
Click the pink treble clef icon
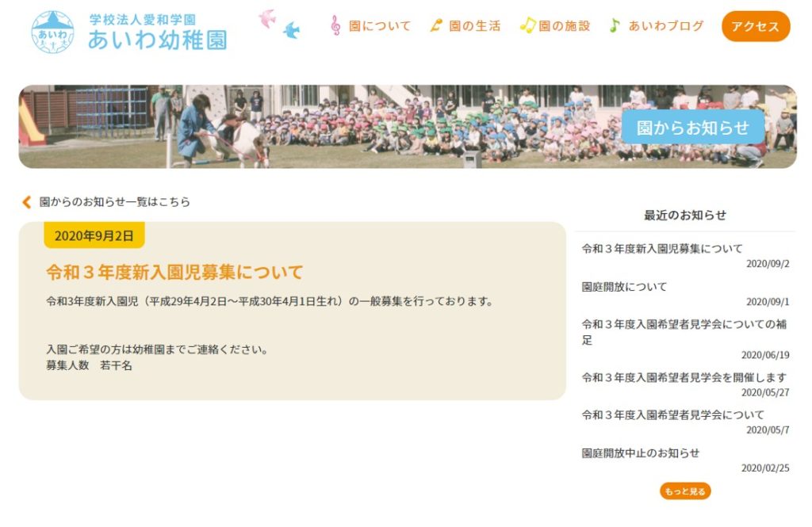[335, 25]
